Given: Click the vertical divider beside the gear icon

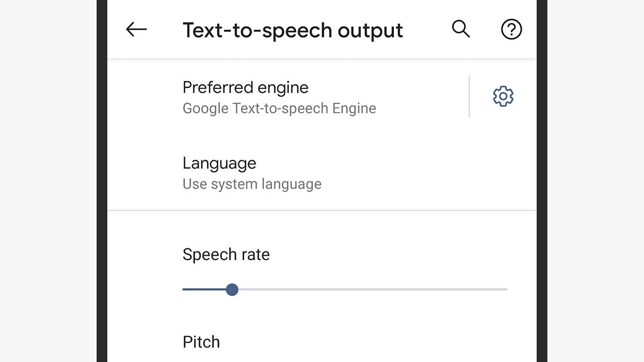Looking at the screenshot, I should (470, 97).
